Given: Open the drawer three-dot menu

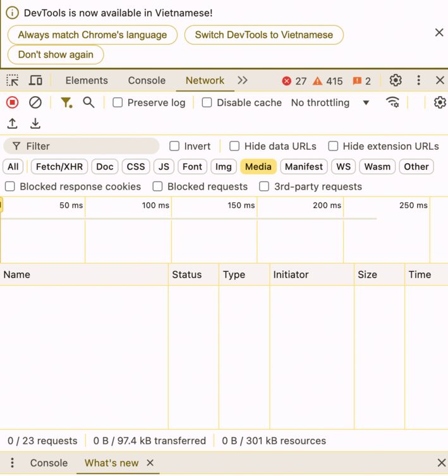Looking at the screenshot, I should pyautogui.click(x=12, y=463).
